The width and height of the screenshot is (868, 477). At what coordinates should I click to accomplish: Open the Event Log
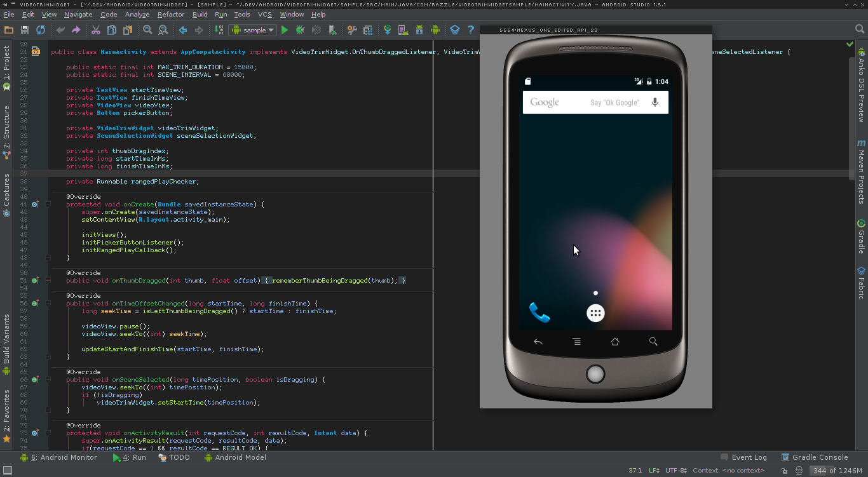point(743,457)
